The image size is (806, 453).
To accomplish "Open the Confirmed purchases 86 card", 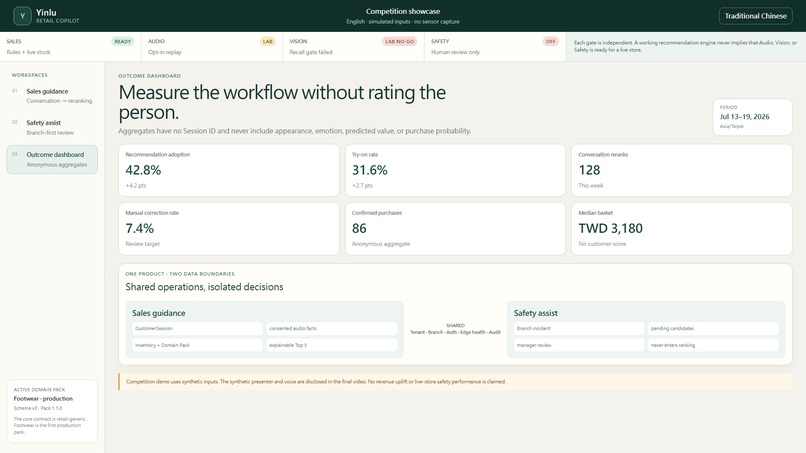I will click(455, 229).
